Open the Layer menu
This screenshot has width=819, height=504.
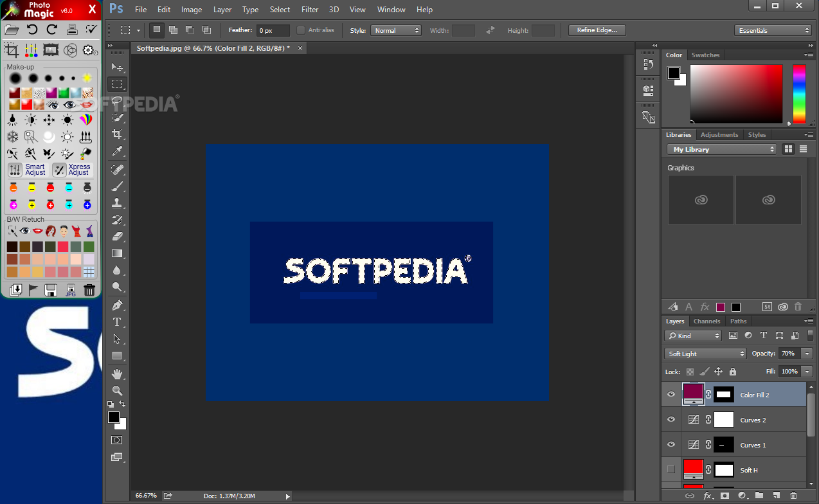[x=222, y=10]
